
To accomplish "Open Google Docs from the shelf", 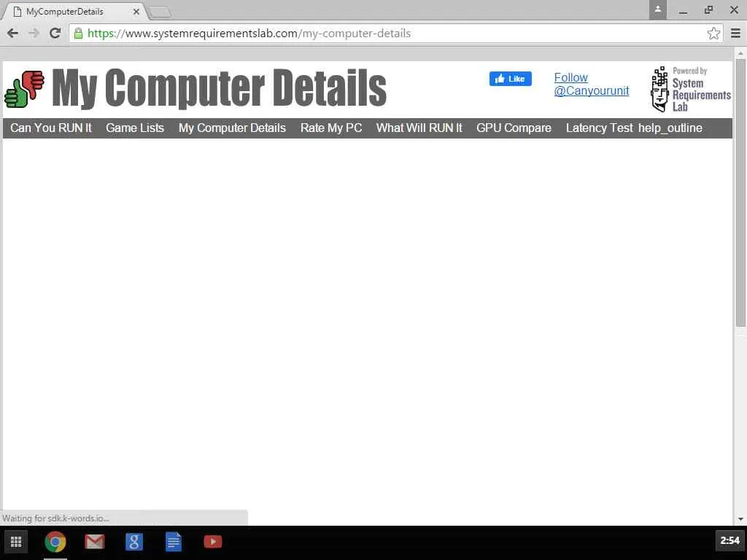I will (x=174, y=542).
